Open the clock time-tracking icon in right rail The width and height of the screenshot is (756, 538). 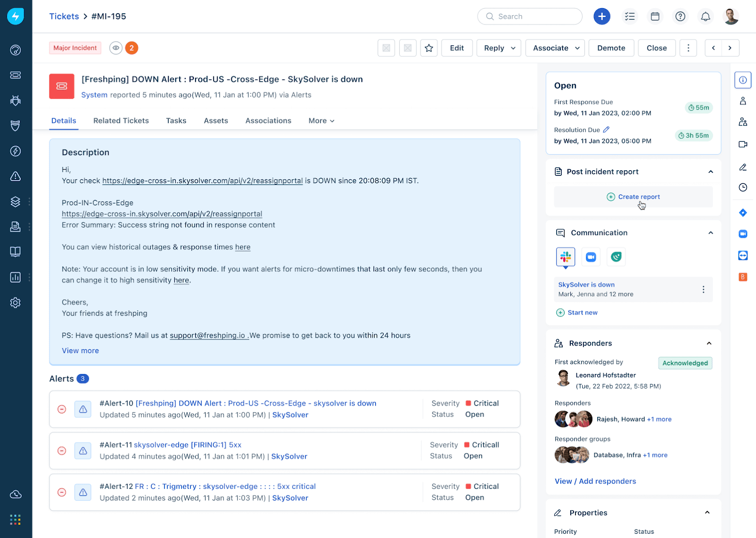tap(743, 187)
